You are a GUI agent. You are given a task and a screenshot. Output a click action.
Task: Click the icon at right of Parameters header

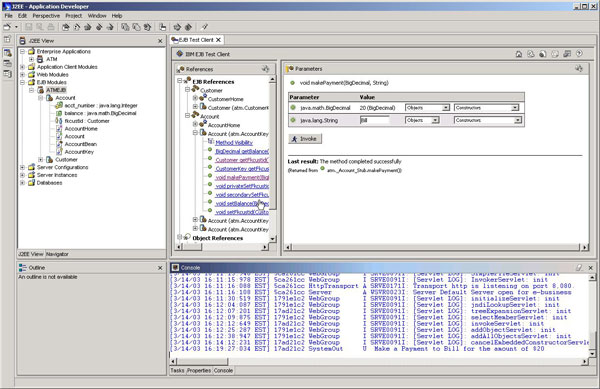pyautogui.click(x=579, y=68)
